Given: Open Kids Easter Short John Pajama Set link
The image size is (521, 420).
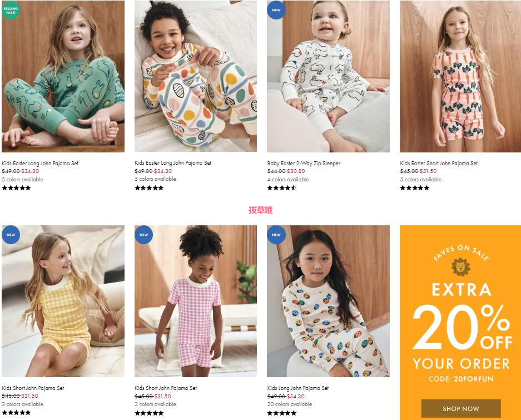Looking at the screenshot, I should (x=439, y=164).
